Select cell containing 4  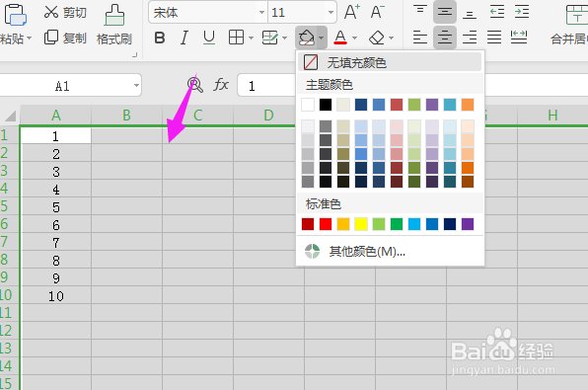[x=55, y=189]
